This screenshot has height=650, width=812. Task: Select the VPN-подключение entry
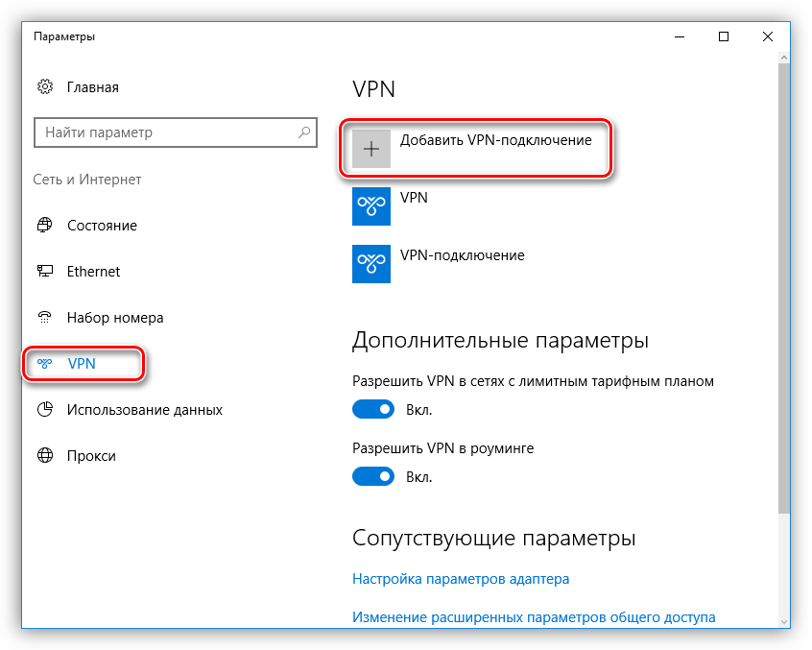(x=462, y=255)
